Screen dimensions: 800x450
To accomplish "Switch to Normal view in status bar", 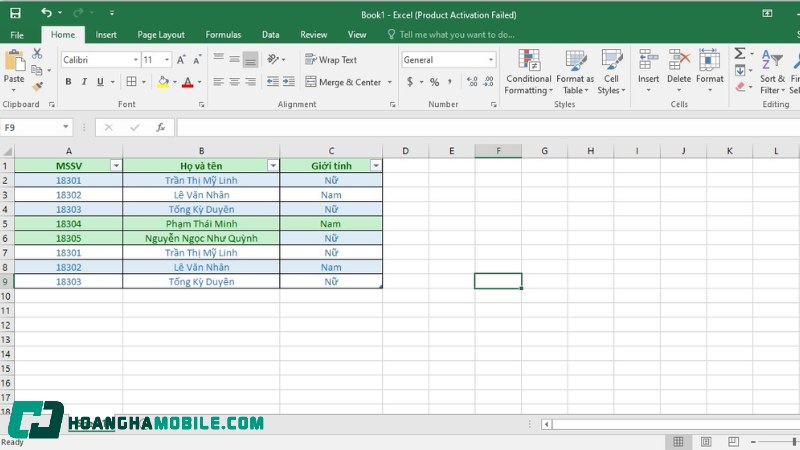I will (678, 441).
